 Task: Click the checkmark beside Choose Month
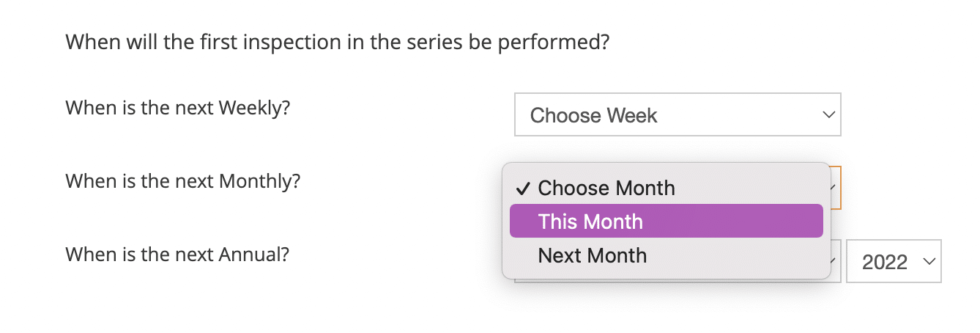pos(523,188)
